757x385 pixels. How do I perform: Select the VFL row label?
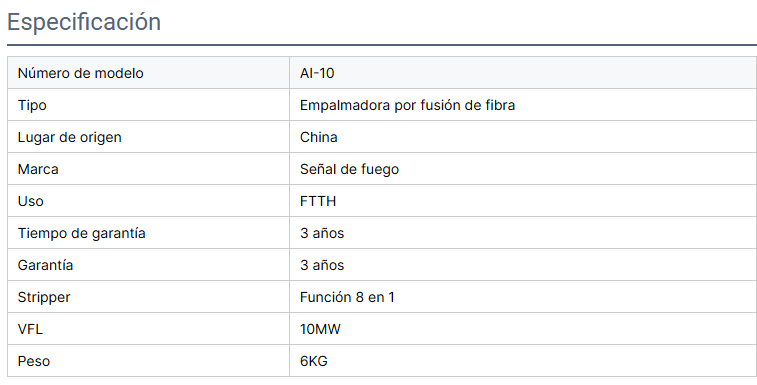click(x=30, y=329)
